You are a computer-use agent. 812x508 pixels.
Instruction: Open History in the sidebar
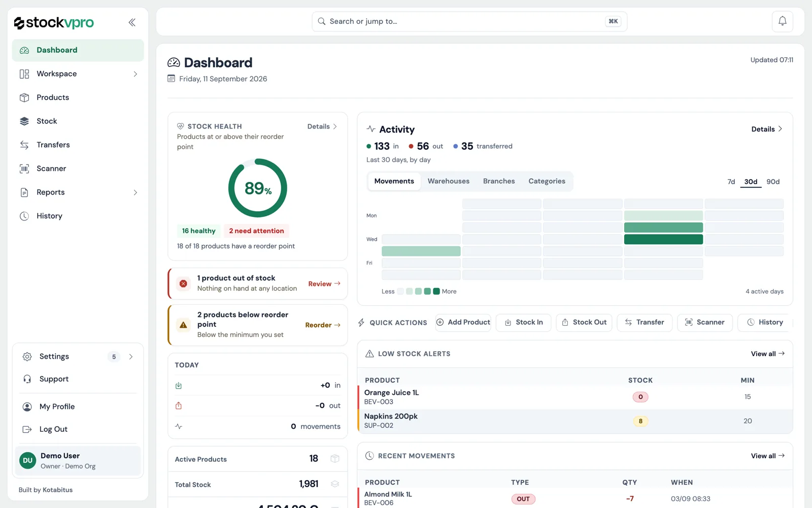click(78, 216)
